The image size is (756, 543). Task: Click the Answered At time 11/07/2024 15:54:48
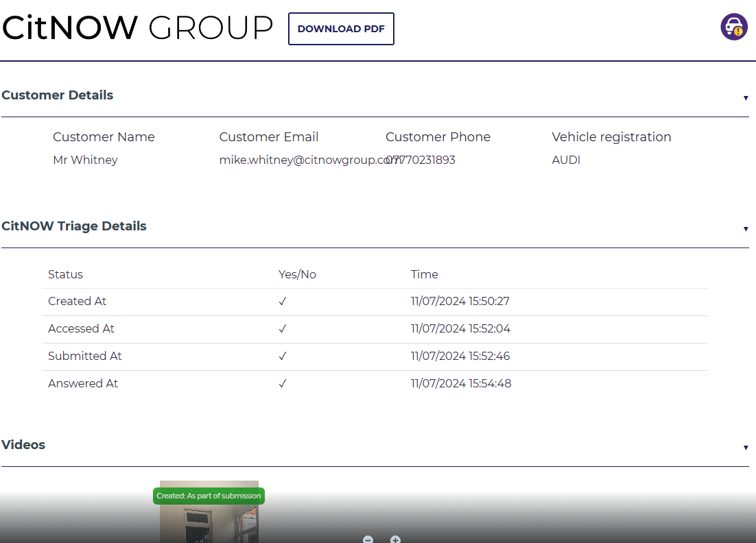pyautogui.click(x=461, y=383)
